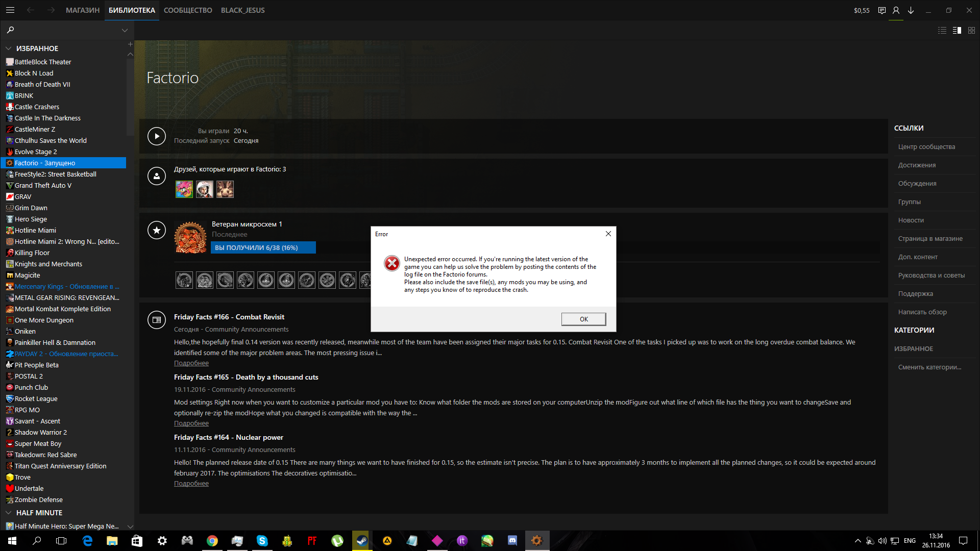Open the hamburger menu icon
The image size is (980, 551).
(10, 10)
